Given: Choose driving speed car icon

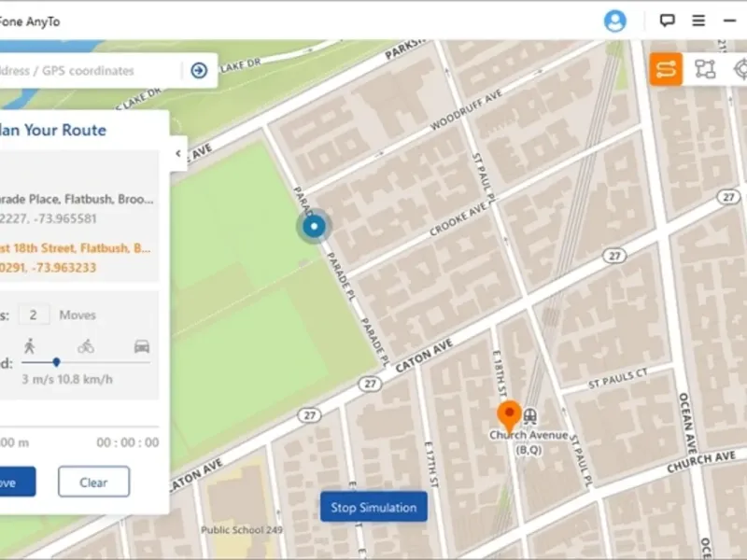Looking at the screenshot, I should (142, 346).
